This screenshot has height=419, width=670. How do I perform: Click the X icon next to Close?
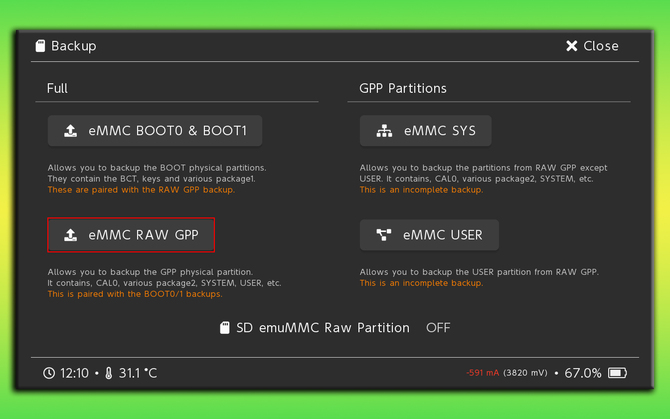(571, 46)
